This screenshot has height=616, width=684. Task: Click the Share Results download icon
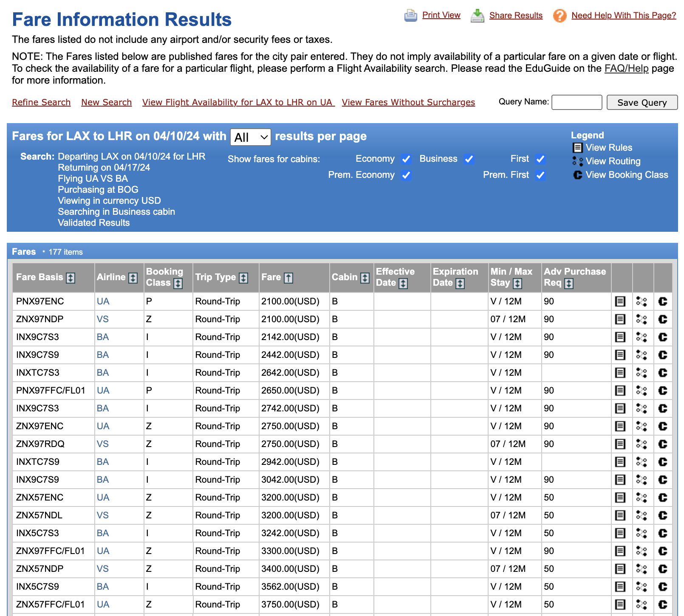pyautogui.click(x=478, y=16)
